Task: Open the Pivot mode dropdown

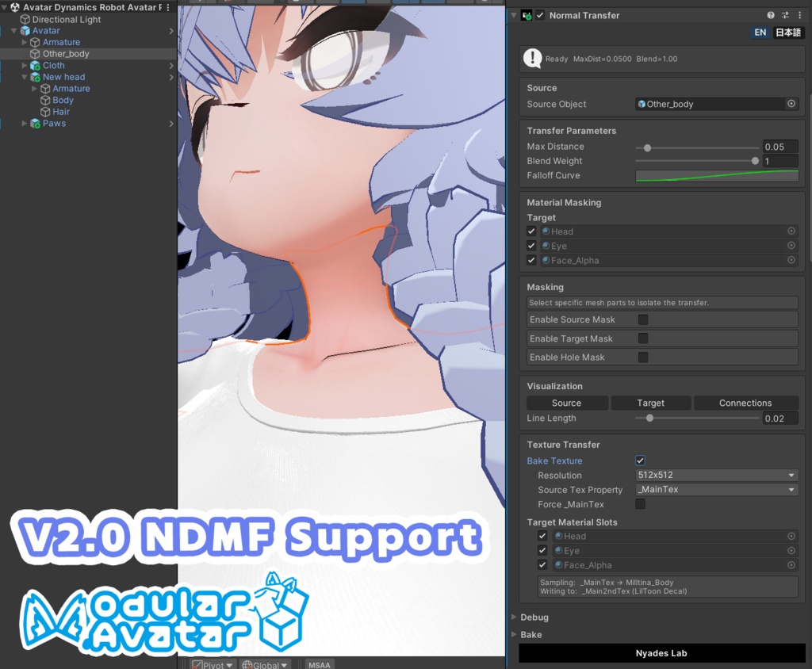Action: pyautogui.click(x=211, y=665)
